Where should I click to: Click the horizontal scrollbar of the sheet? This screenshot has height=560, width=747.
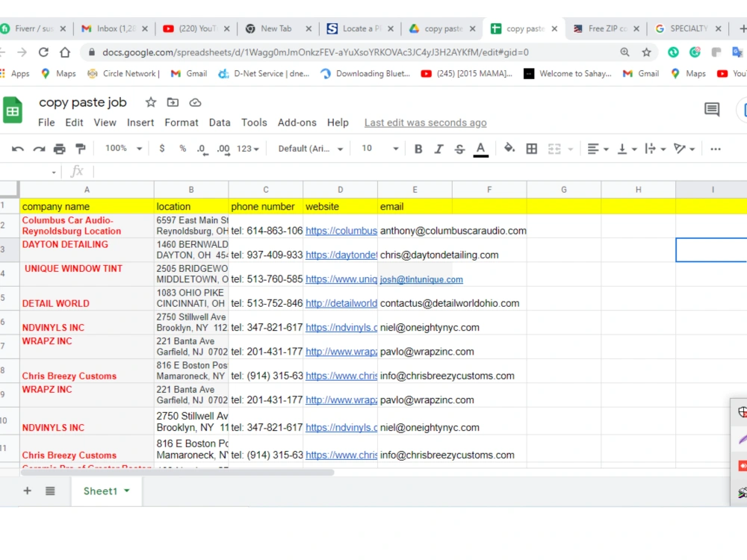tap(177, 473)
